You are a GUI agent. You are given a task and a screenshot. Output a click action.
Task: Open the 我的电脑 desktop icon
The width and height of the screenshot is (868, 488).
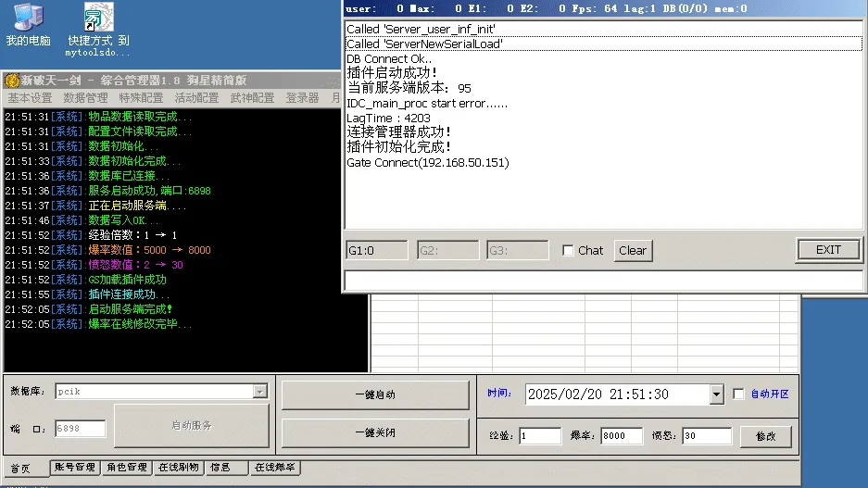28,24
